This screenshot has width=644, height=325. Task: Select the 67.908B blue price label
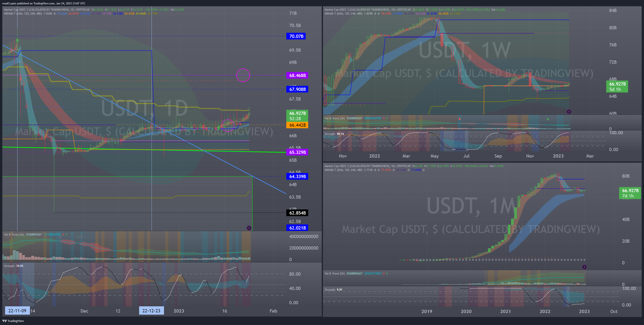297,89
